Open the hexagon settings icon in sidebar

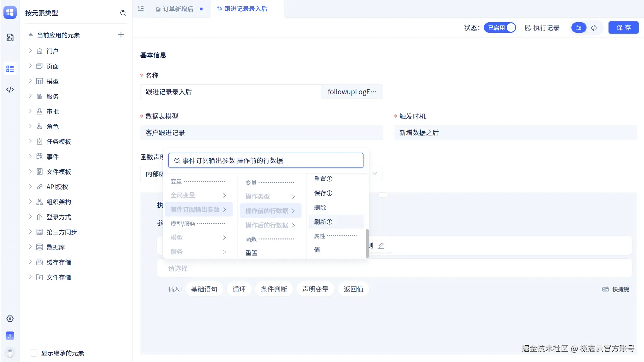click(x=10, y=319)
